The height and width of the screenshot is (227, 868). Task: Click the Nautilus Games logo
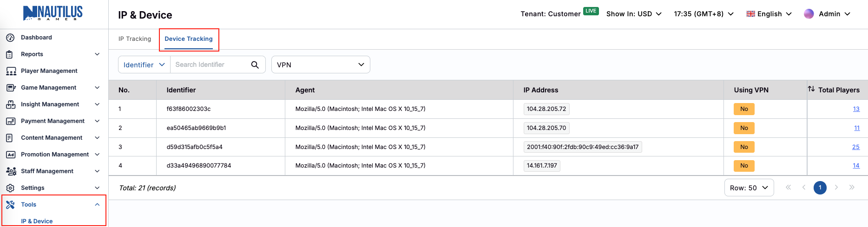[x=53, y=13]
